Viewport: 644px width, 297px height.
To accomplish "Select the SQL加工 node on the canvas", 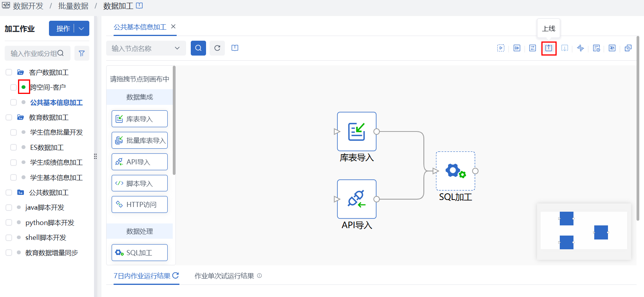I will 455,171.
